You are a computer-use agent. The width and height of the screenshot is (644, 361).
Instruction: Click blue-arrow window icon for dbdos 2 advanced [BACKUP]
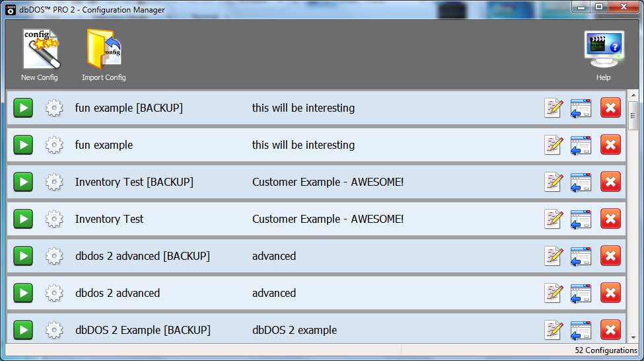click(581, 256)
